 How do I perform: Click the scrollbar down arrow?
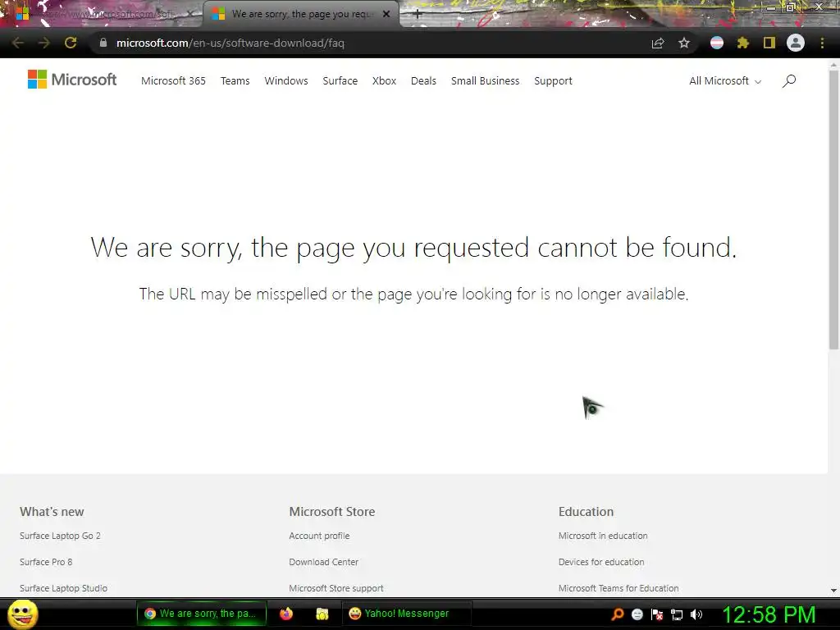(x=833, y=591)
